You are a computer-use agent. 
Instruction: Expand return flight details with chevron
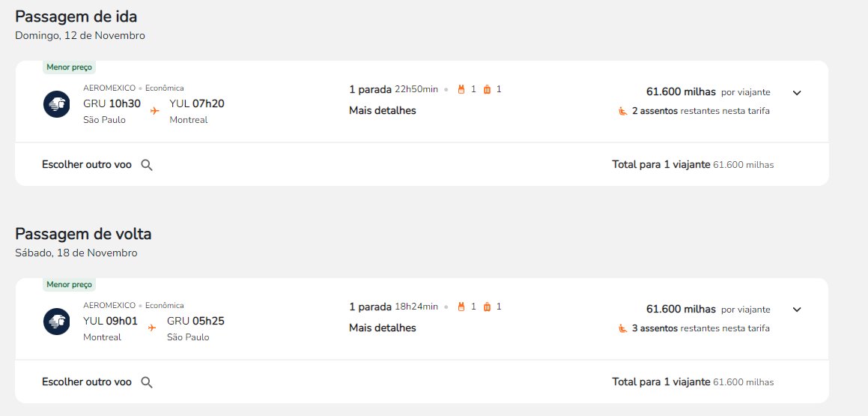[797, 310]
